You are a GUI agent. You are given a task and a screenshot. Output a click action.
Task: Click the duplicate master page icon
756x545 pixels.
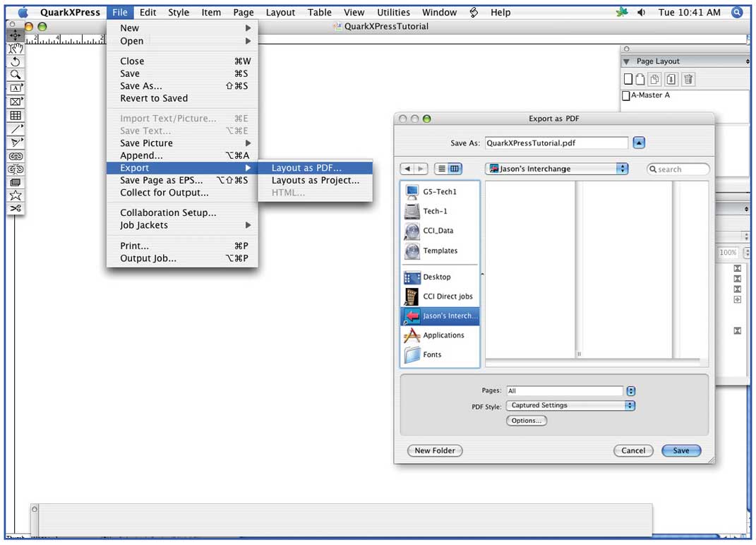655,79
